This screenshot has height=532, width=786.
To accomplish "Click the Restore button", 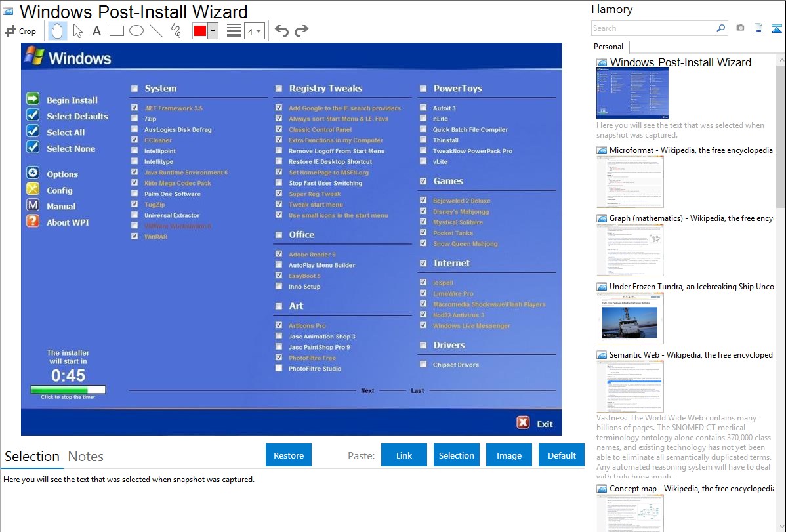I will 289,455.
